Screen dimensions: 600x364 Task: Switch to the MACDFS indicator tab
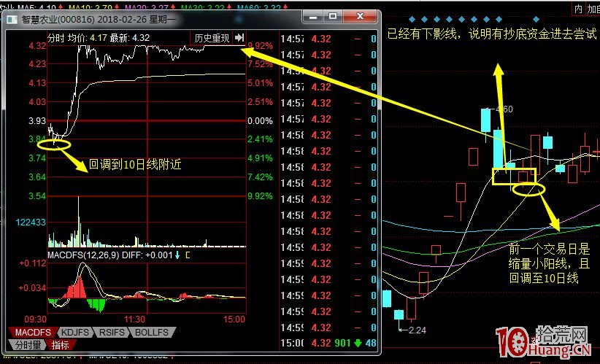(x=29, y=333)
